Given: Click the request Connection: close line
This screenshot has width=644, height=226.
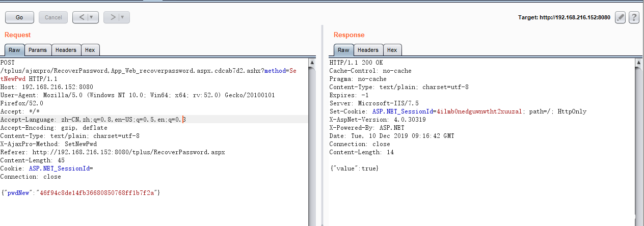Looking at the screenshot, I should pyautogui.click(x=31, y=177).
